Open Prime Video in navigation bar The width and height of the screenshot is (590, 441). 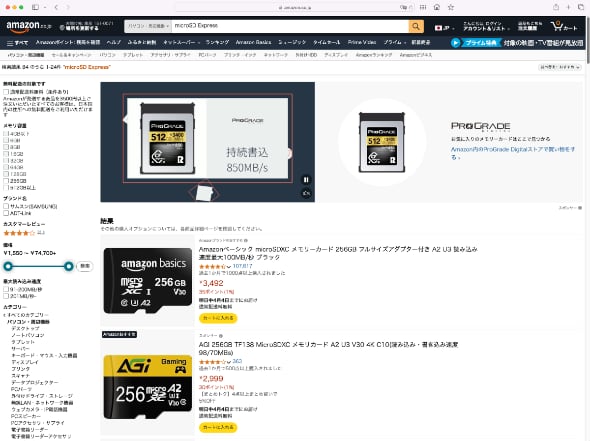pos(362,43)
